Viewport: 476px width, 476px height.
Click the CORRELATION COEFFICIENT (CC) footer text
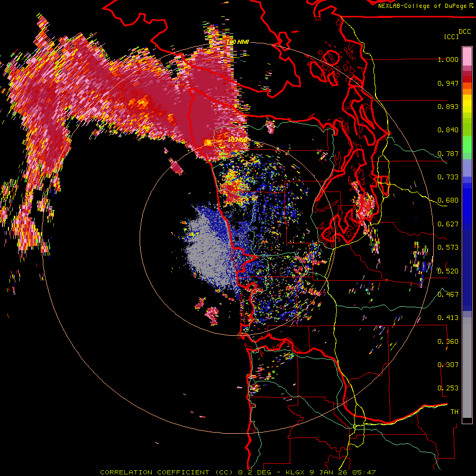[167, 472]
